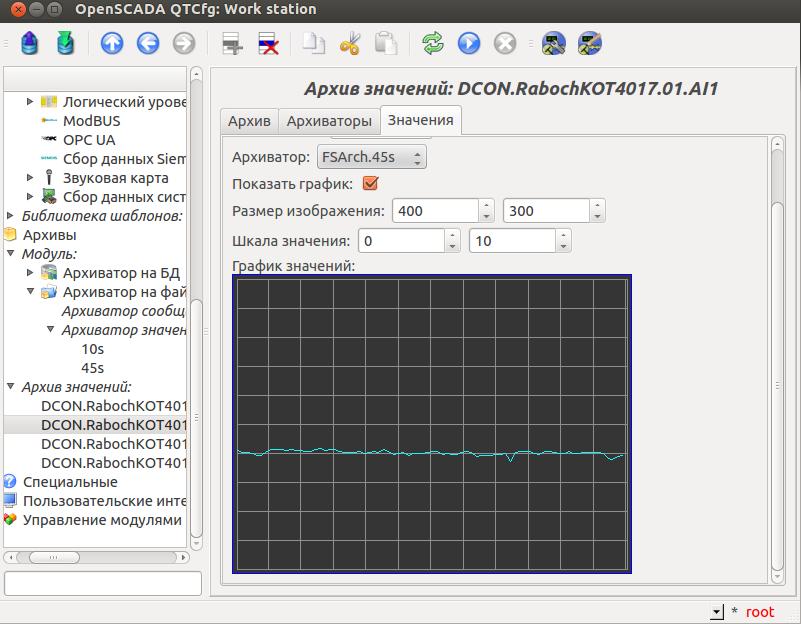Collapse the Архив значений tree branch
This screenshot has width=801, height=624.
point(11,387)
